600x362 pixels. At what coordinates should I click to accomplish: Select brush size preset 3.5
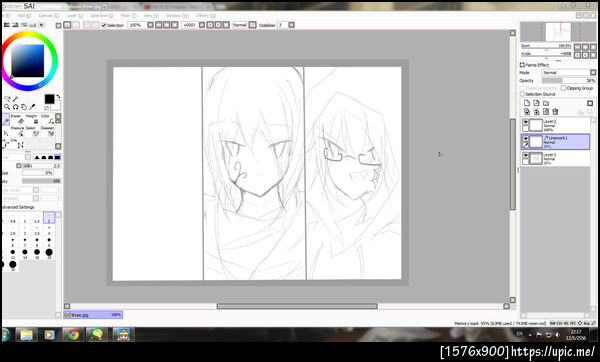37,230
